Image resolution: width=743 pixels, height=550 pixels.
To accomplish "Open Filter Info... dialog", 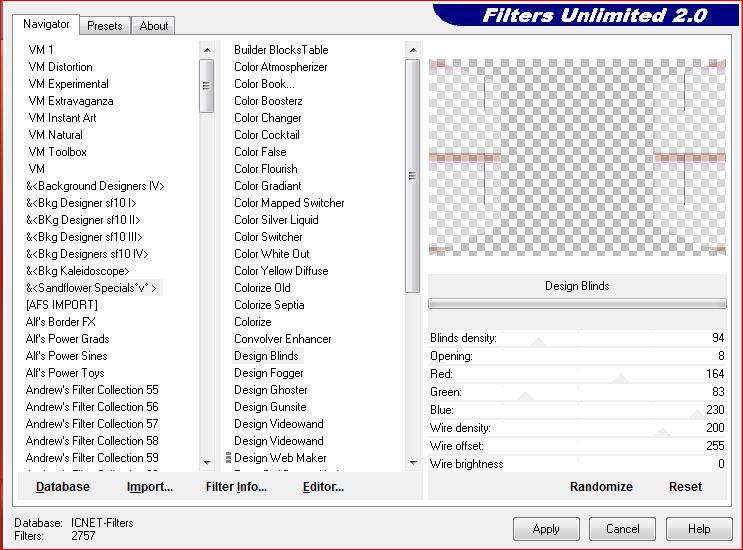I will [236, 487].
